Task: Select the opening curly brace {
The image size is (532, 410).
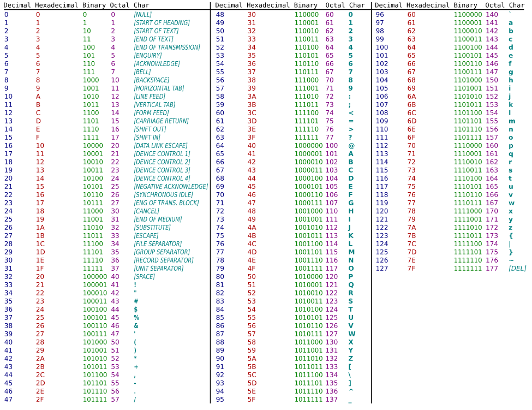Action: tap(511, 235)
